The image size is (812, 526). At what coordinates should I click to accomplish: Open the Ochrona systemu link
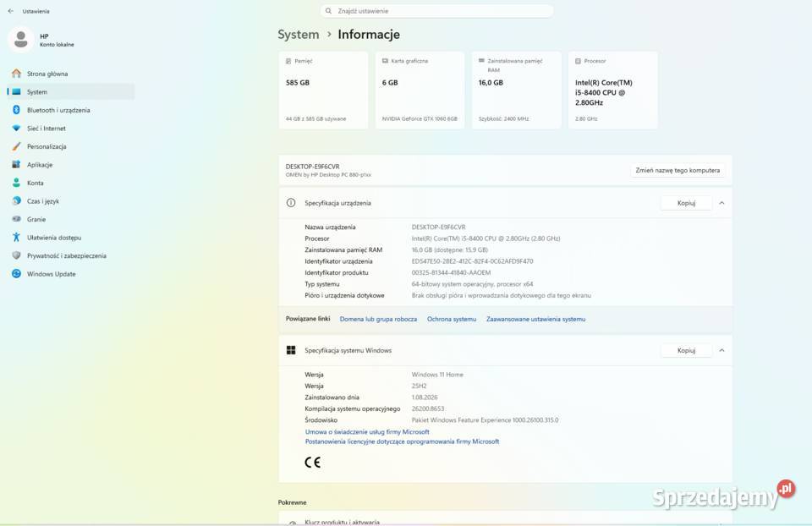coord(452,319)
